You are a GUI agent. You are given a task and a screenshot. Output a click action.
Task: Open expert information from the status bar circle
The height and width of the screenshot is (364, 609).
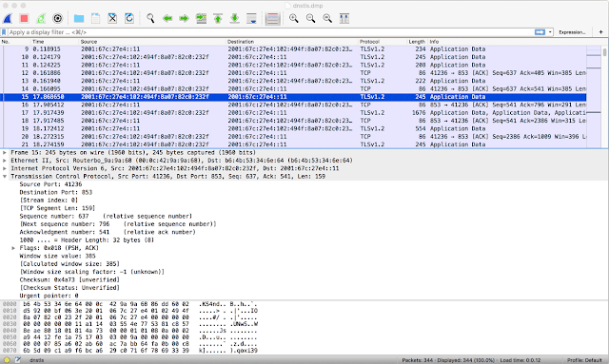7,360
